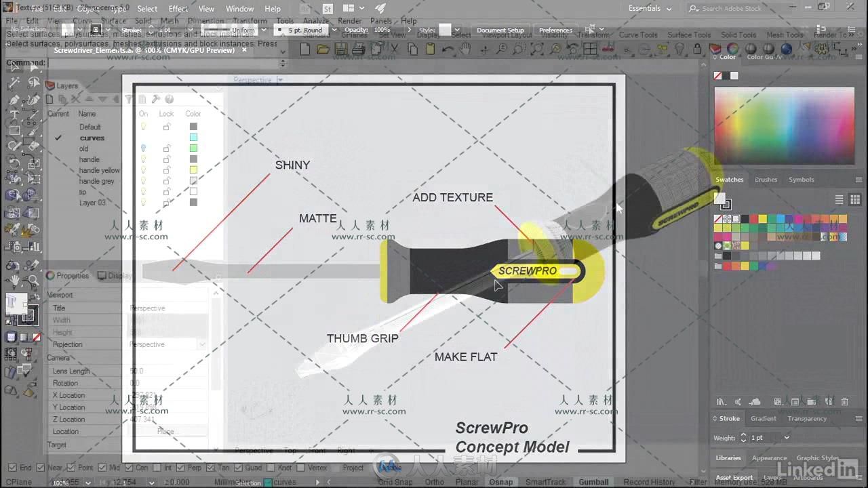
Task: Open the Window menu
Action: 239,9
